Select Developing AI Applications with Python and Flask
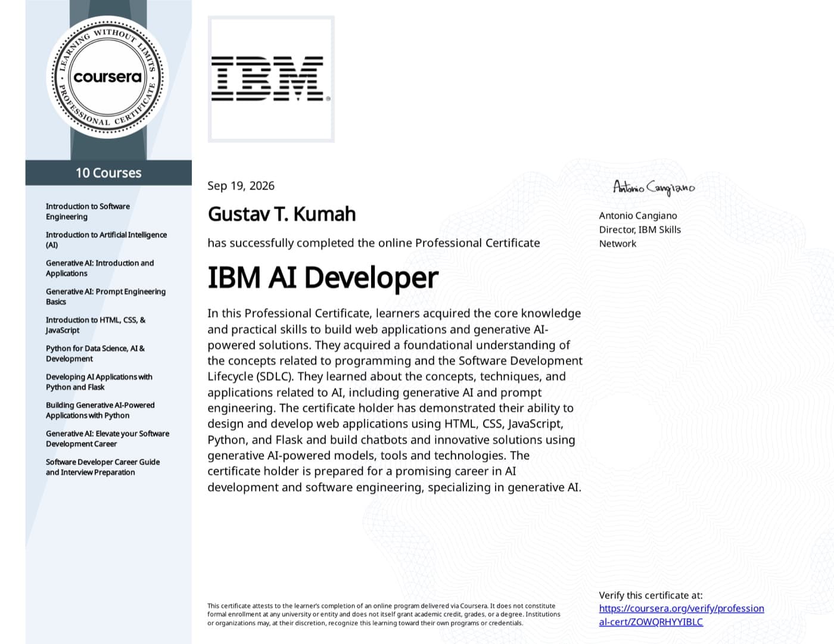 click(x=99, y=382)
